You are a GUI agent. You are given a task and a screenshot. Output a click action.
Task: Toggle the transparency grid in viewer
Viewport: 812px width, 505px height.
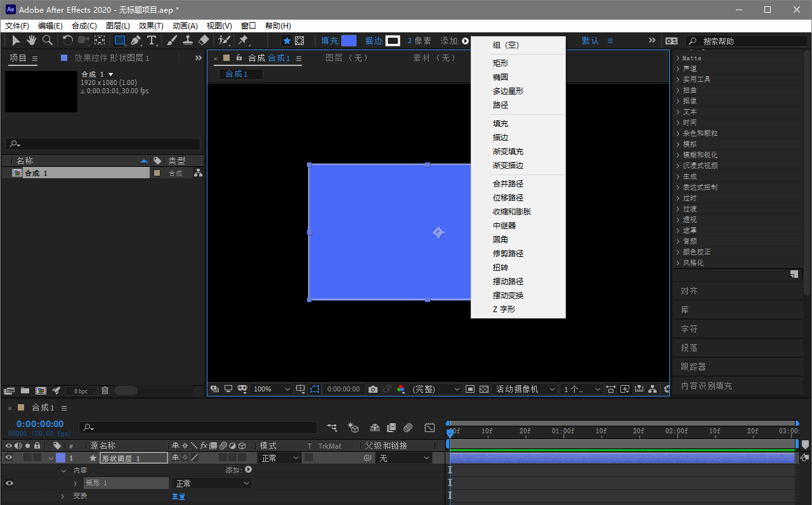click(484, 389)
